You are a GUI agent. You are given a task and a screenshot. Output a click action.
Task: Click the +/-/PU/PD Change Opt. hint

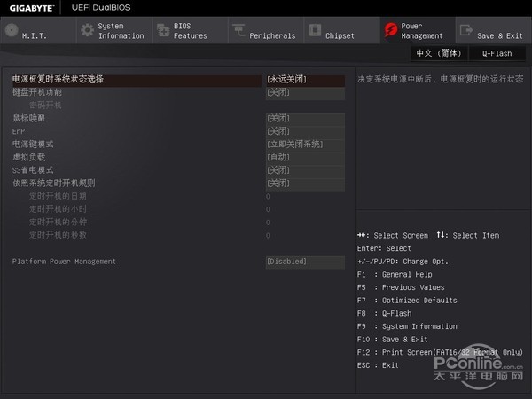coord(403,262)
